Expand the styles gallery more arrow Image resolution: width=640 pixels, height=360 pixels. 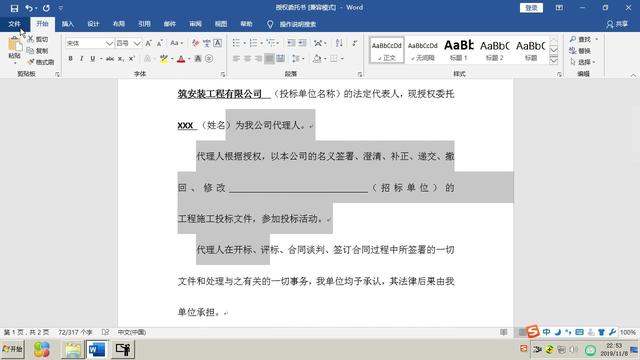pyautogui.click(x=554, y=60)
